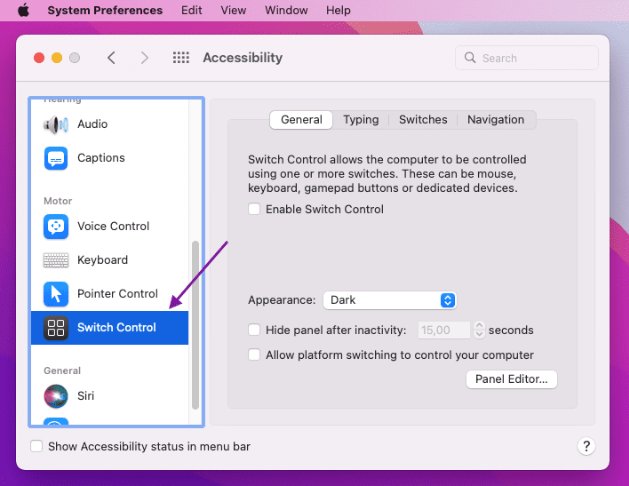Screen dimensions: 629x486
Task: Open the System Preferences menu
Action: point(105,10)
